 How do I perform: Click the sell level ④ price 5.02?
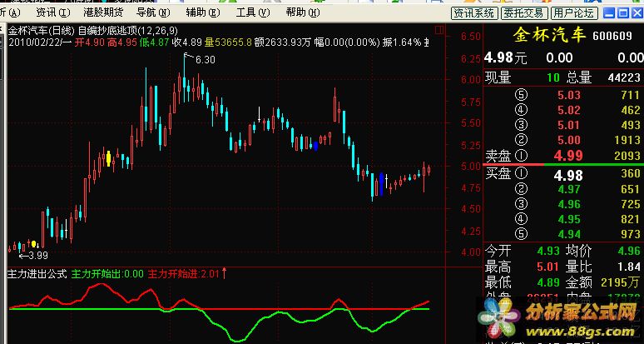(569, 110)
